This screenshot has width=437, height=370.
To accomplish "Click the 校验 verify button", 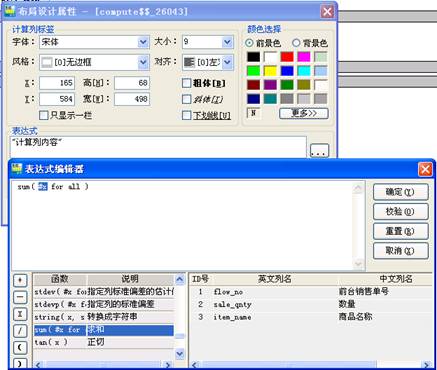I will [401, 211].
